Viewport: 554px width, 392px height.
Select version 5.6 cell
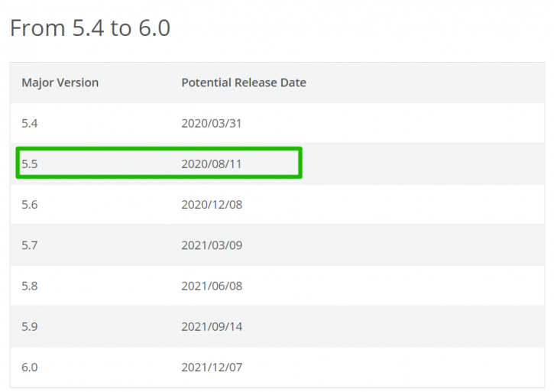(x=30, y=205)
